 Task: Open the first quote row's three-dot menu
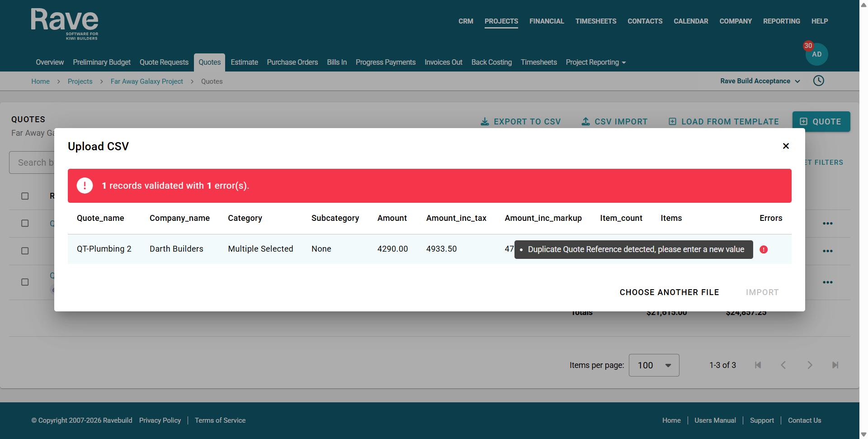coord(828,224)
